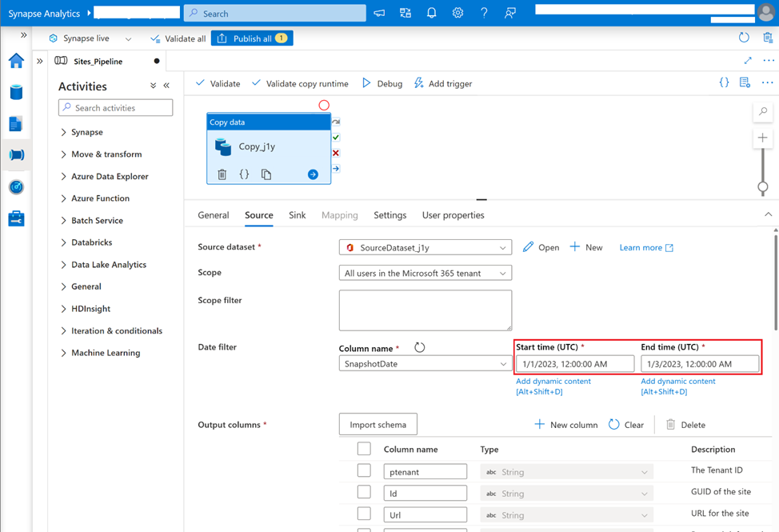This screenshot has height=532, width=779.
Task: Switch to the Settings tab
Action: pos(390,215)
